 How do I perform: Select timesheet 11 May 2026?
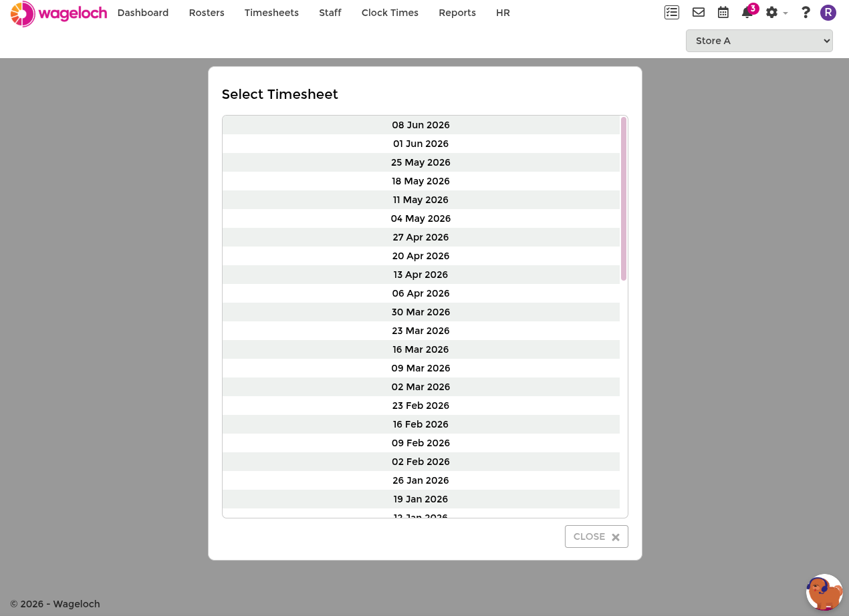pos(421,200)
